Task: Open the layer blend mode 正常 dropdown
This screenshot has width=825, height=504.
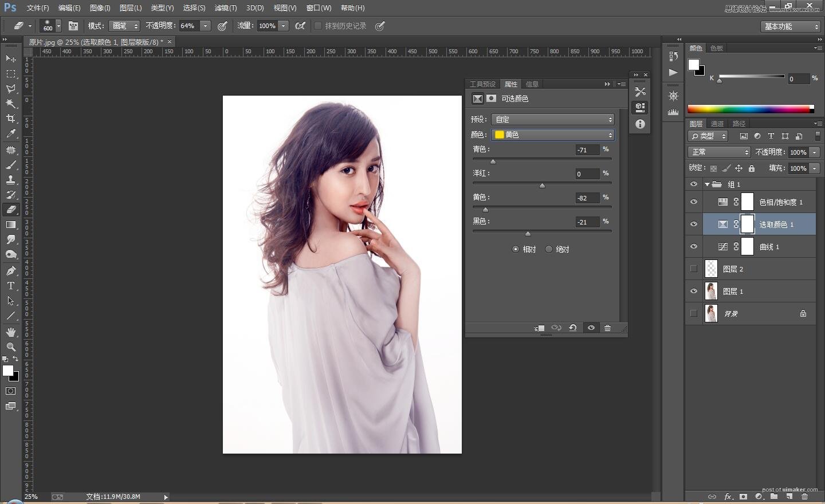Action: point(719,152)
